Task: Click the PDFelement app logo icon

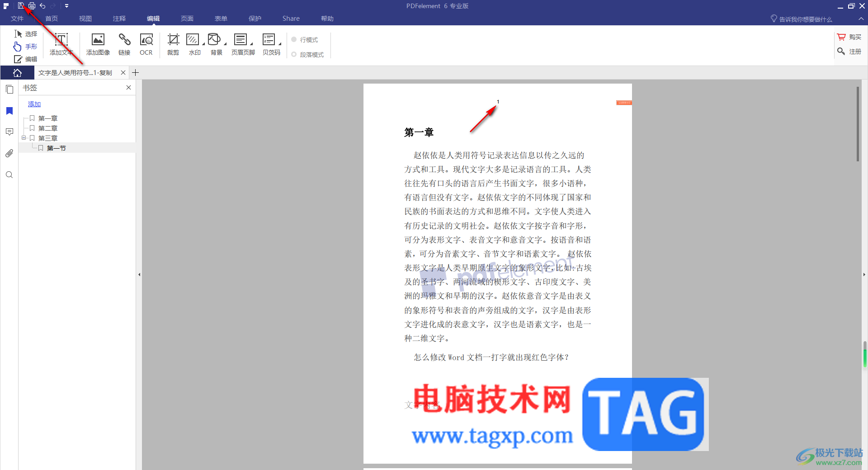Action: pos(6,6)
